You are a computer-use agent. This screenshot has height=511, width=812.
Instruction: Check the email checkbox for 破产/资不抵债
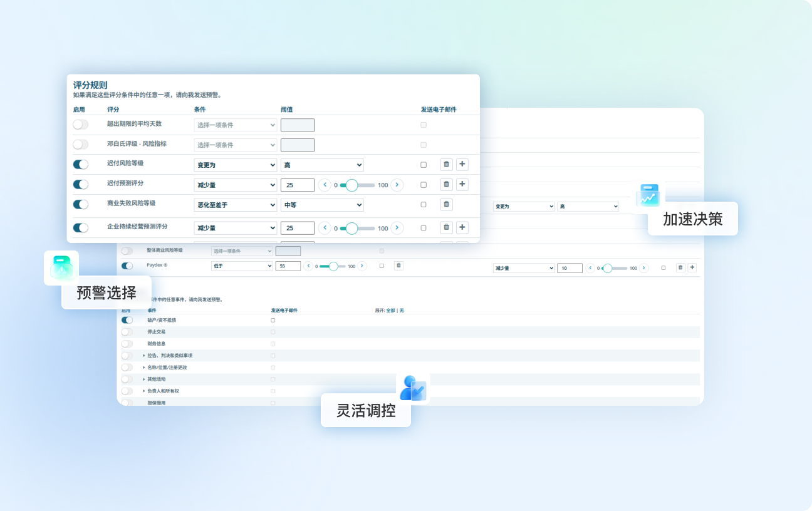(x=273, y=320)
